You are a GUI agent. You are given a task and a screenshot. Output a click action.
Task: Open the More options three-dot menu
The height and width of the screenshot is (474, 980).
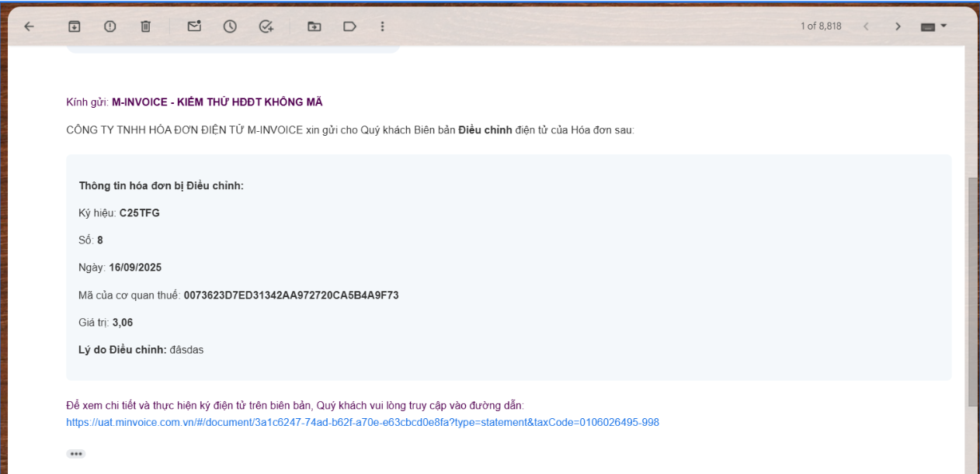click(x=382, y=26)
